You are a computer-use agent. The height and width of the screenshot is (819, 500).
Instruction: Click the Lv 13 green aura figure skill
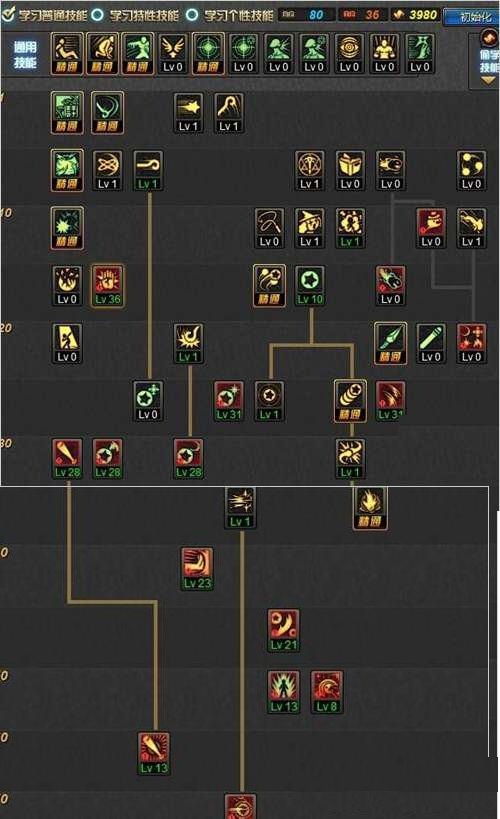tap(284, 692)
